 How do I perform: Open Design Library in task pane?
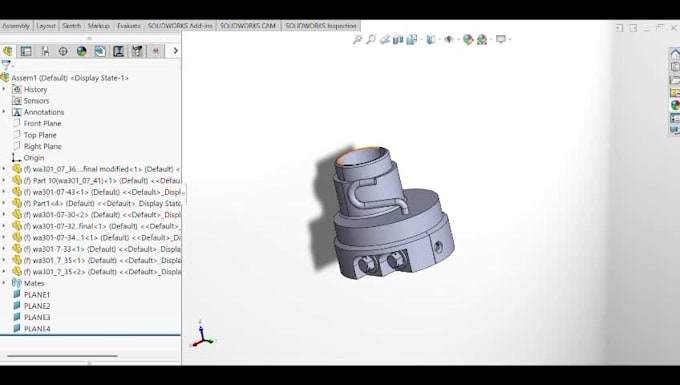click(x=675, y=67)
